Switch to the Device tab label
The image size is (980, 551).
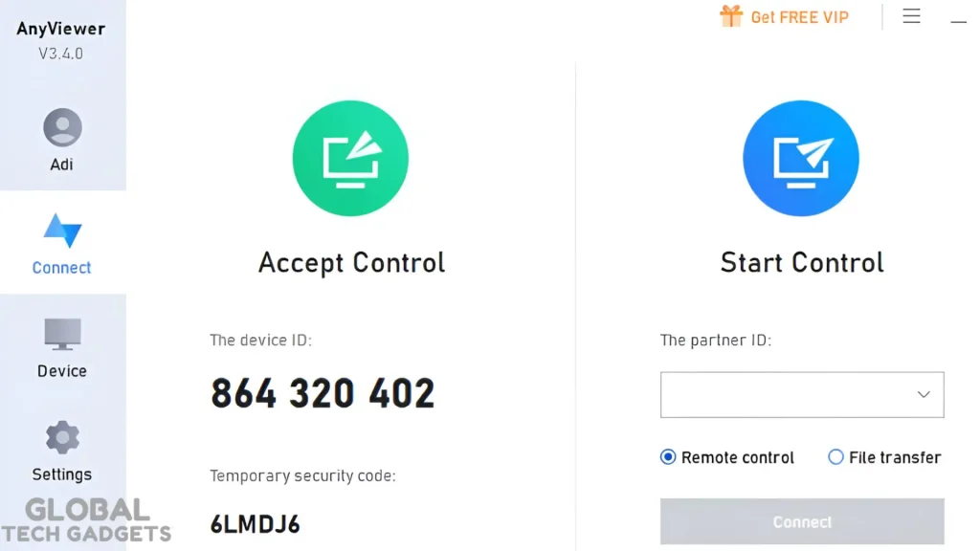point(62,371)
